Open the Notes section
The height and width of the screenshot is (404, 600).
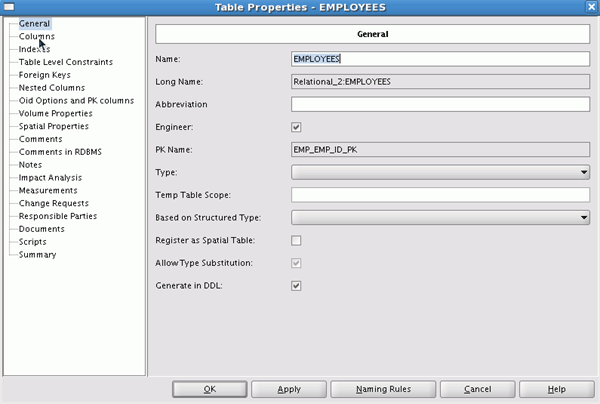(x=30, y=165)
